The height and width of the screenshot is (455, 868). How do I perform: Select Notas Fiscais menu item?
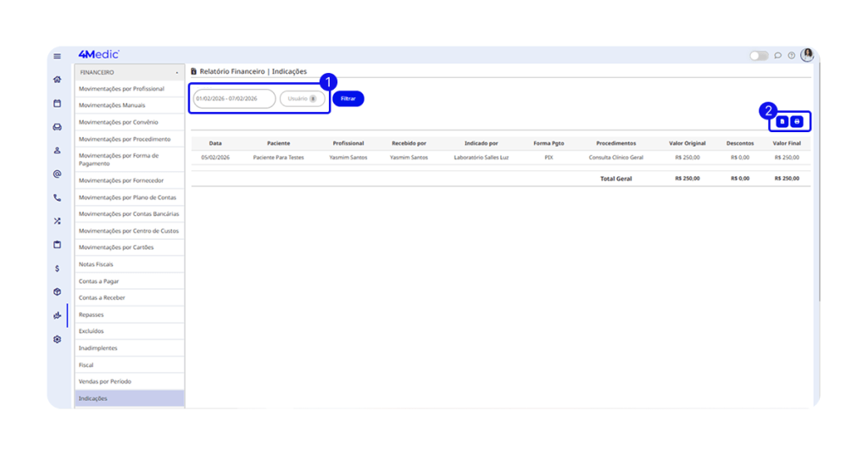[129, 264]
